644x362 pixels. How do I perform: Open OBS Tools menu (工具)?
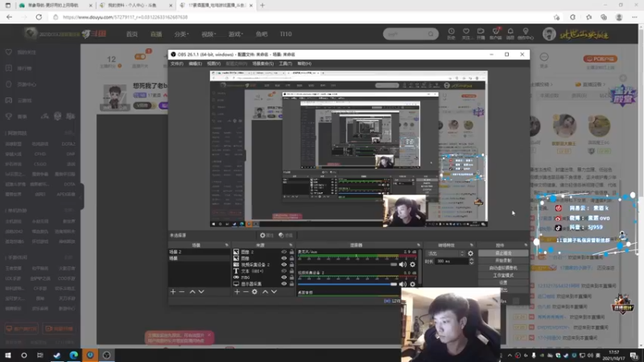(x=286, y=64)
